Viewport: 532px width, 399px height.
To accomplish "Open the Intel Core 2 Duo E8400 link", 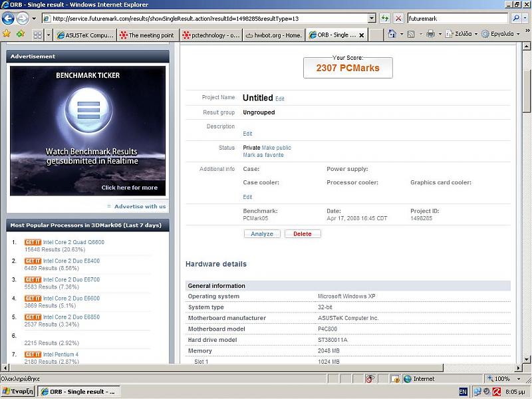I will click(x=71, y=261).
